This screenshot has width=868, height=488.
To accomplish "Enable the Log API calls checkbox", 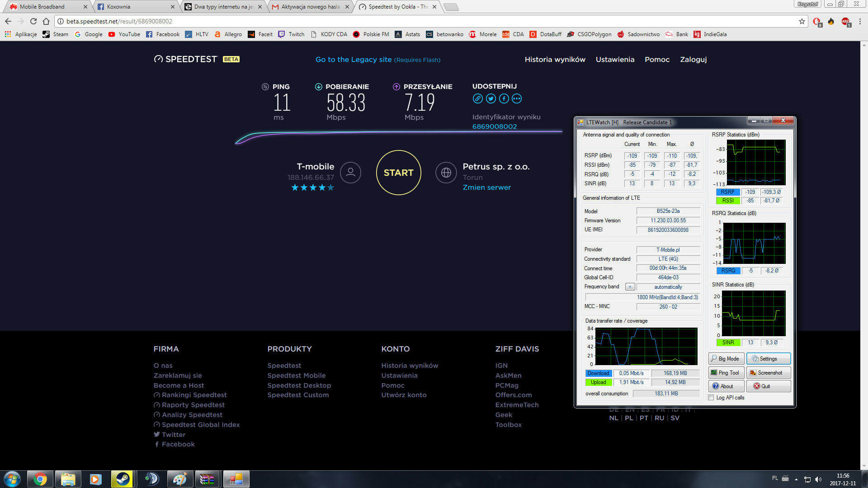I will pos(711,398).
